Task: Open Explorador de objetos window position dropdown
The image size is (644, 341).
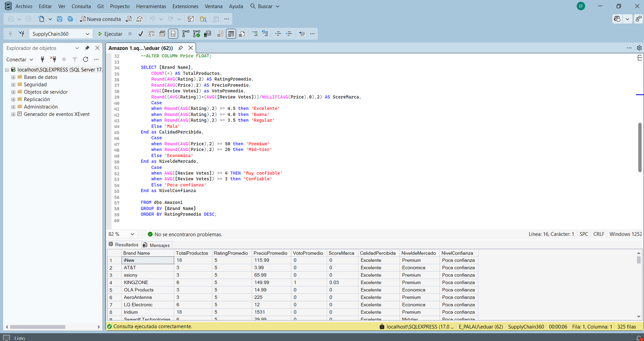Action: click(x=77, y=48)
